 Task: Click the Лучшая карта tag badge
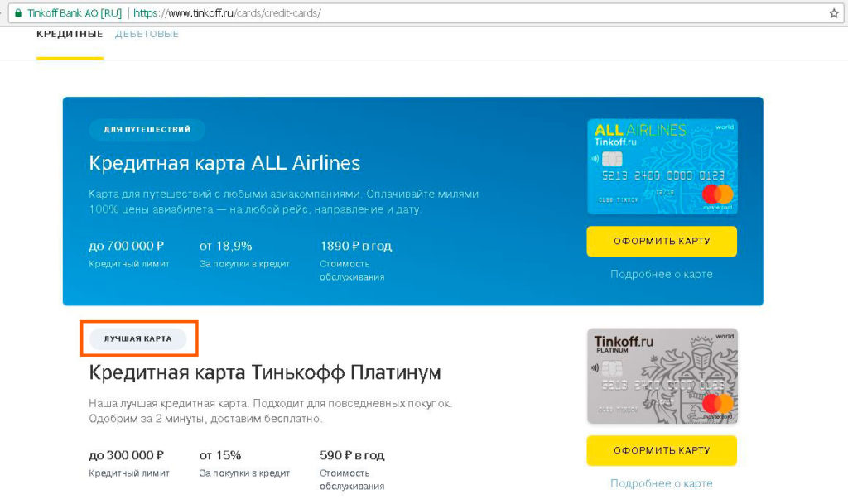[x=137, y=339]
